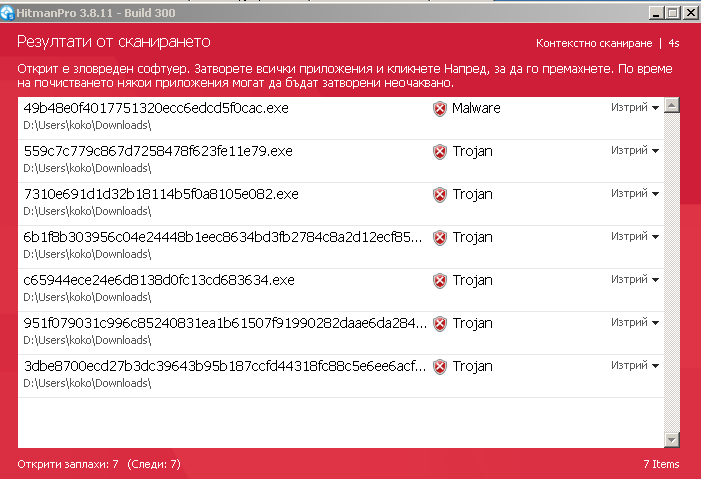Viewport: 701px width, 479px height.
Task: Select the 6b1f8b303956c04e... file entry
Action: (x=341, y=247)
